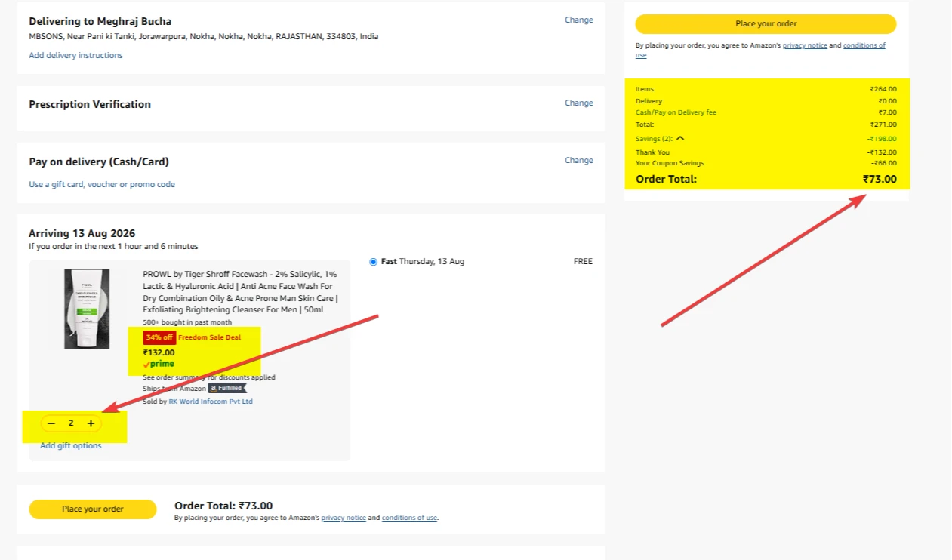
Task: Increase quantity with the plus button
Action: coord(91,423)
